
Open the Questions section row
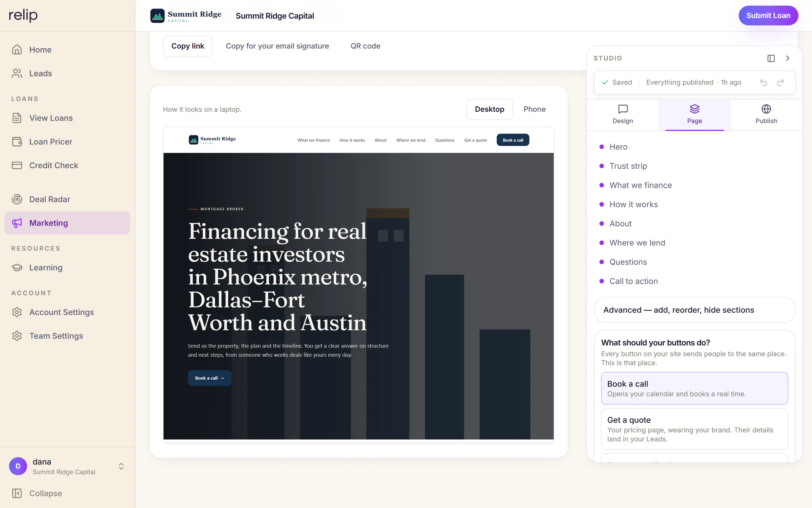pos(694,262)
